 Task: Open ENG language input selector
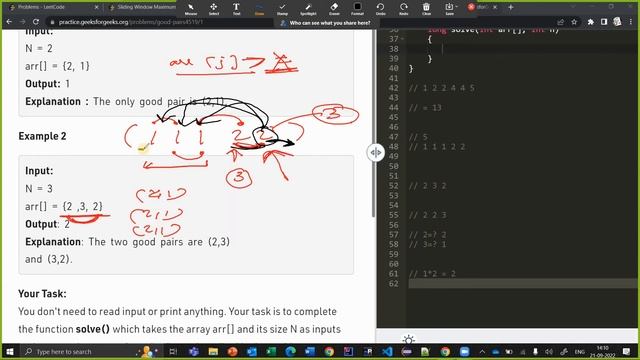tap(580, 352)
